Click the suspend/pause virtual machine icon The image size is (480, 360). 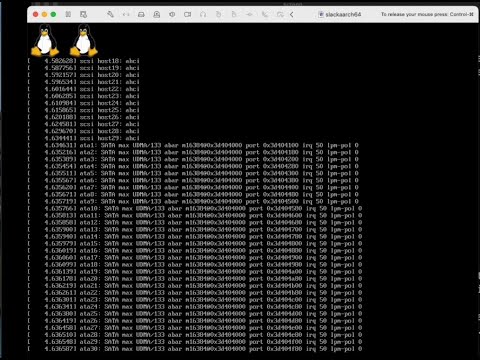[x=68, y=14]
